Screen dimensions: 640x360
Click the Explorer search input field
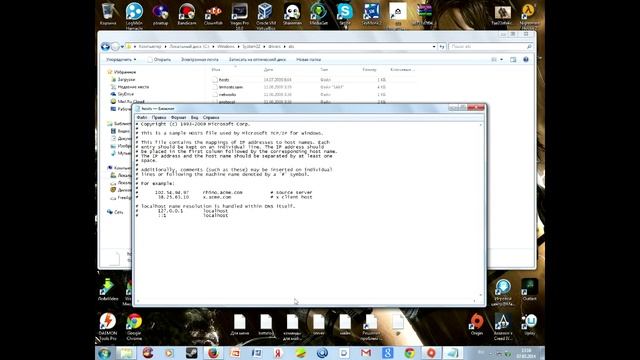[x=490, y=47]
